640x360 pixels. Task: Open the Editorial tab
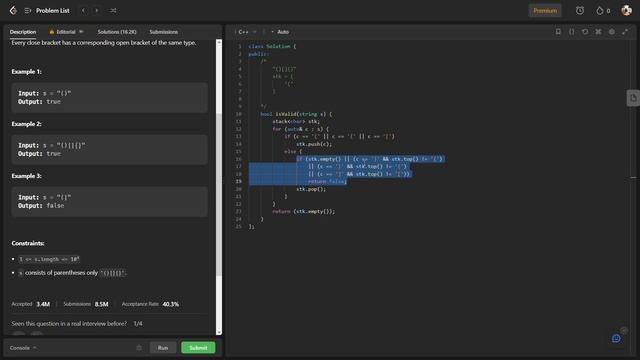click(x=66, y=32)
